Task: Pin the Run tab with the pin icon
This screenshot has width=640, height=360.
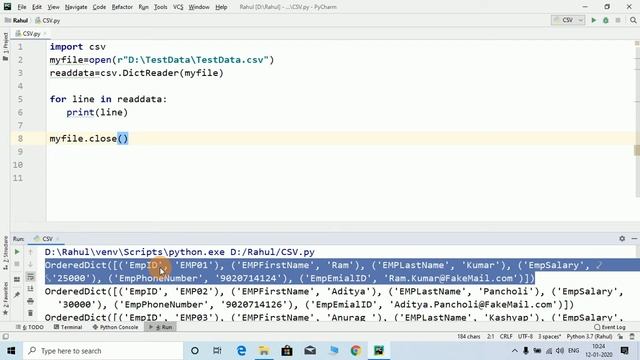Action: (17, 295)
